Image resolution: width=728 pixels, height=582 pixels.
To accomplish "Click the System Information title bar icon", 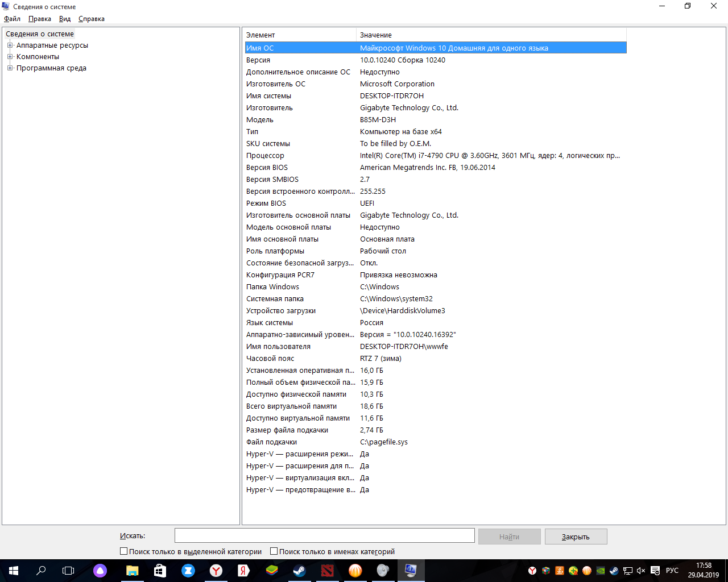I will click(x=6, y=6).
